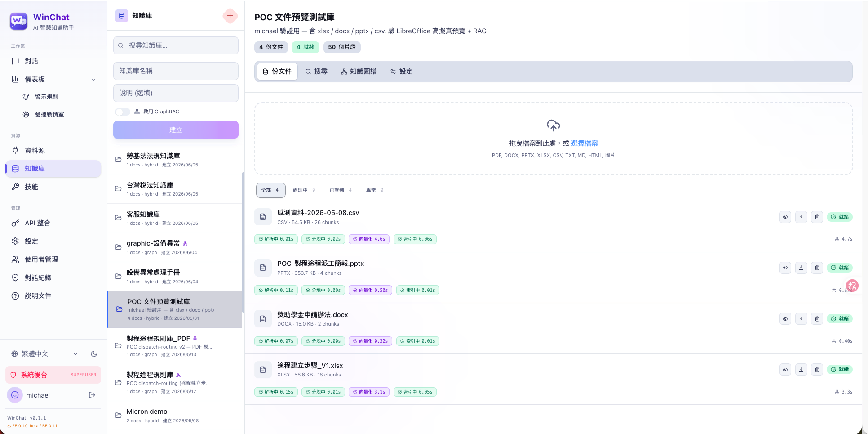Delete 感測資料-2026-05-08.csv with trash icon
This screenshot has height=434, width=868.
point(817,217)
